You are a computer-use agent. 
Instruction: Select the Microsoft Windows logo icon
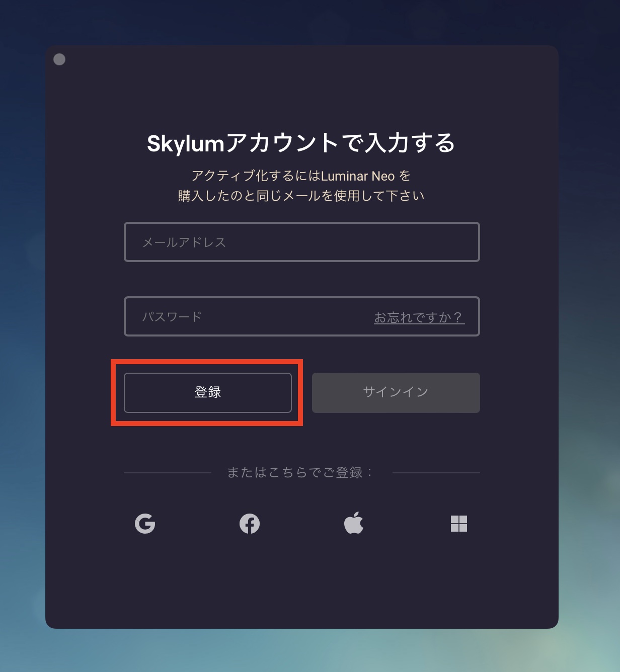(x=459, y=524)
